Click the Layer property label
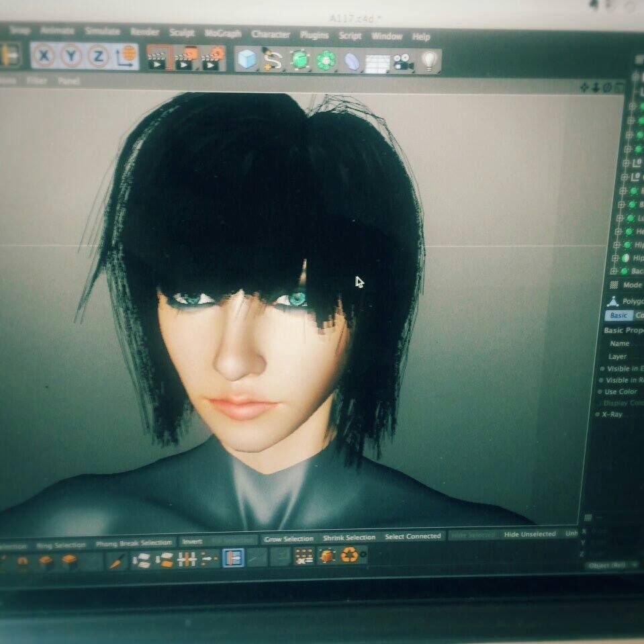Image resolution: width=644 pixels, height=644 pixels. coord(617,357)
